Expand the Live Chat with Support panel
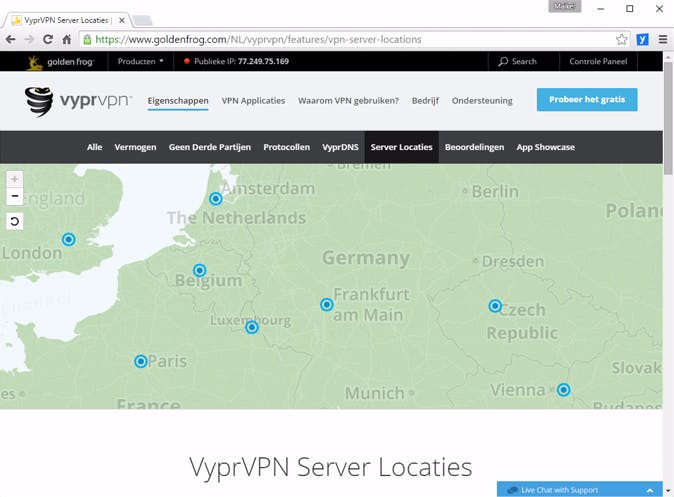 click(x=579, y=490)
